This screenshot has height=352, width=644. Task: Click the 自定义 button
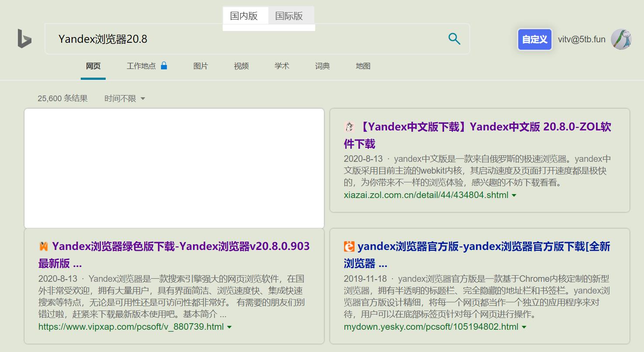pyautogui.click(x=534, y=39)
